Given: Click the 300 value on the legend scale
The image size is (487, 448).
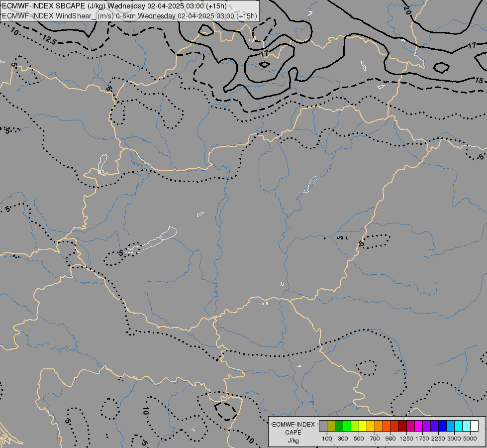Looking at the screenshot, I should click(343, 439).
